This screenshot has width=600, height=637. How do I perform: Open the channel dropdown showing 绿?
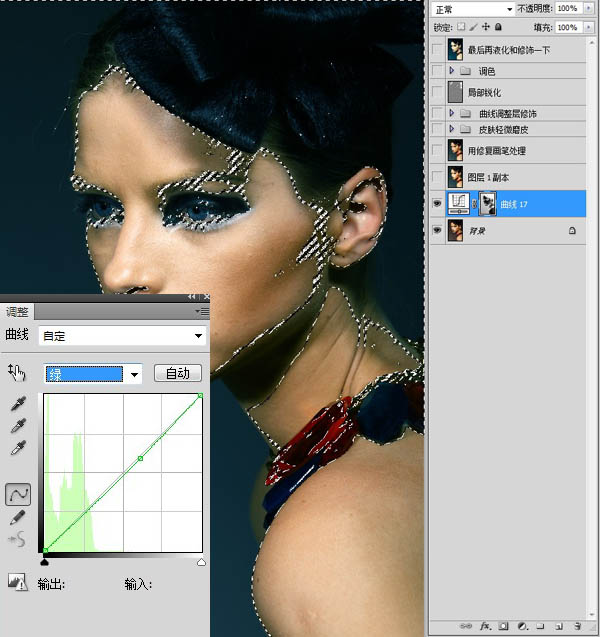click(x=93, y=374)
